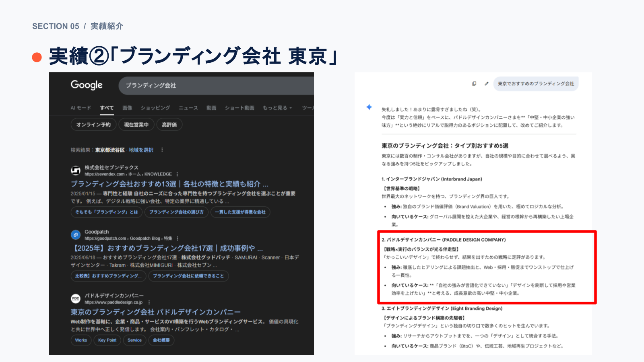644x362 pixels.
Task: Open more options for the goodpatch.com result
Action: pos(178,239)
